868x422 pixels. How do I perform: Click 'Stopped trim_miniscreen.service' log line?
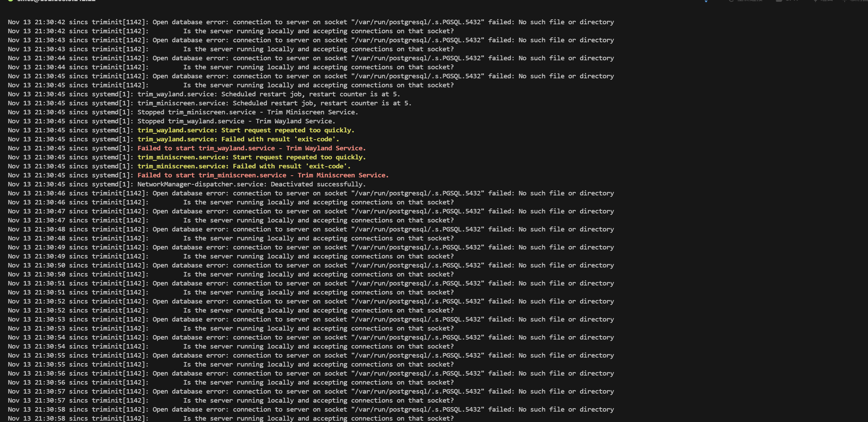247,112
